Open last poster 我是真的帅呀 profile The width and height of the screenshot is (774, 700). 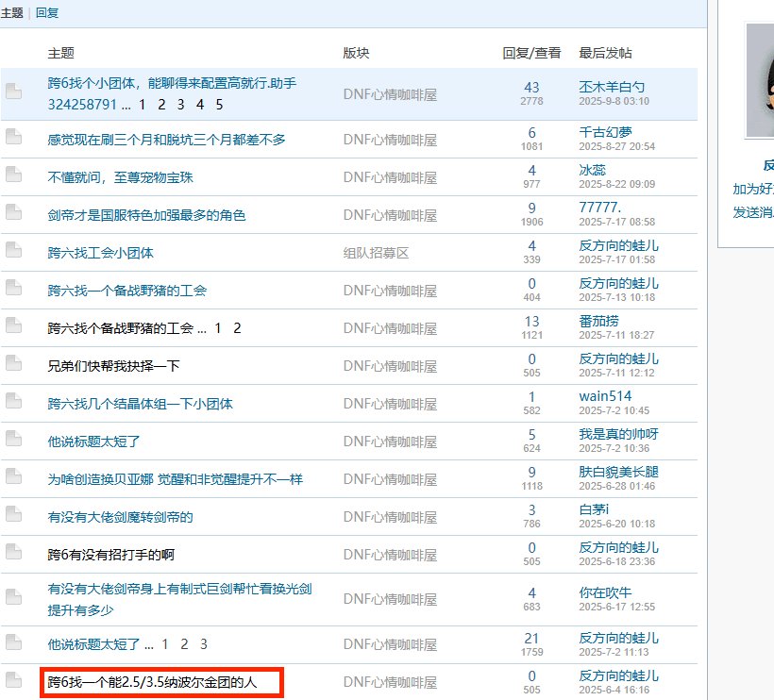[x=618, y=434]
